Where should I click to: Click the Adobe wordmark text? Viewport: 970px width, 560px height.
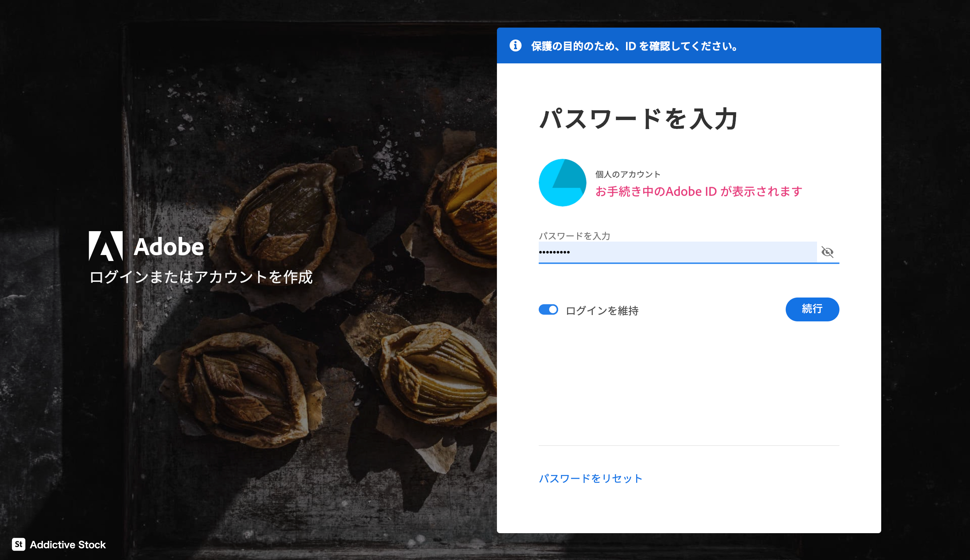(169, 246)
